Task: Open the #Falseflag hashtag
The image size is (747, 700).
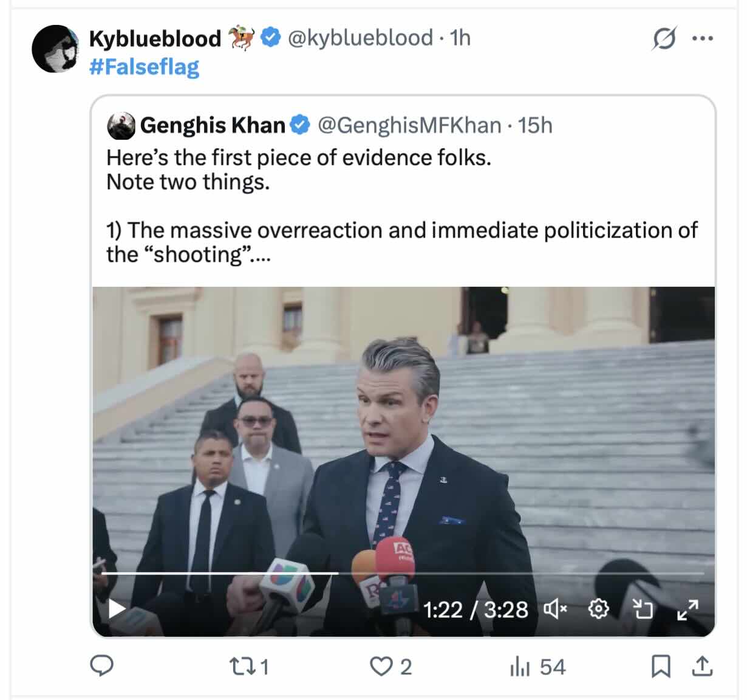Action: pyautogui.click(x=144, y=66)
